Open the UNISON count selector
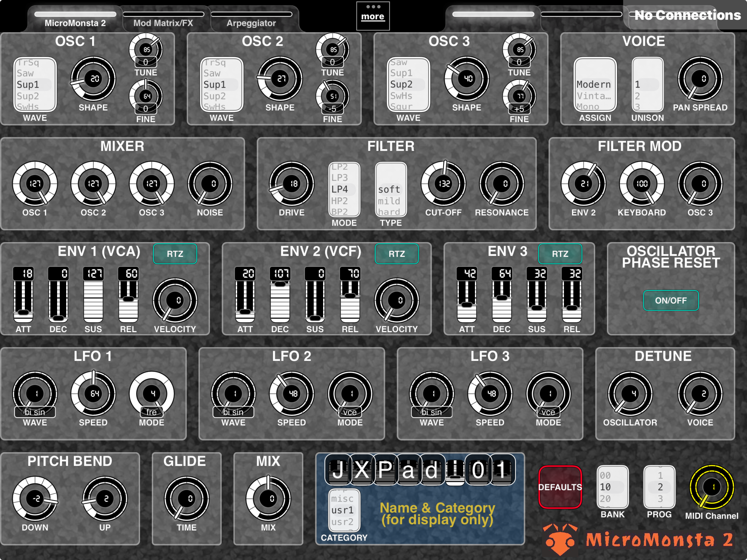The height and width of the screenshot is (560, 747). [648, 84]
